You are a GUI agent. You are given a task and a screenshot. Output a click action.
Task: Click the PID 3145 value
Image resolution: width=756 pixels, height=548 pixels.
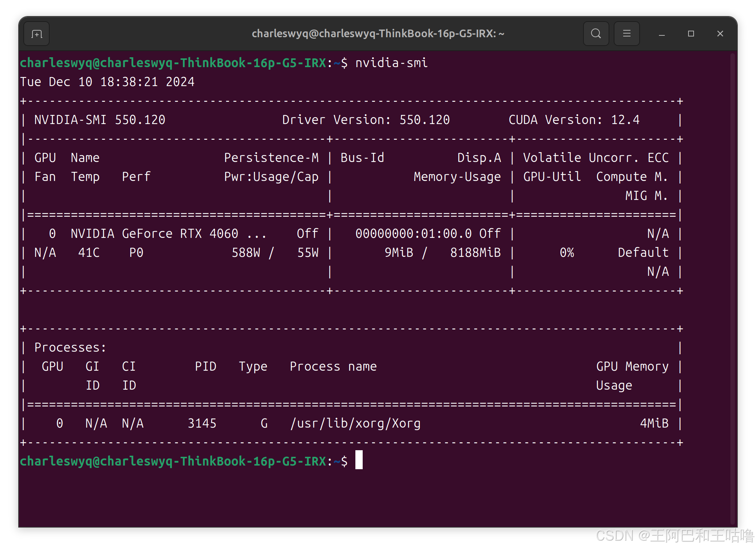click(202, 423)
